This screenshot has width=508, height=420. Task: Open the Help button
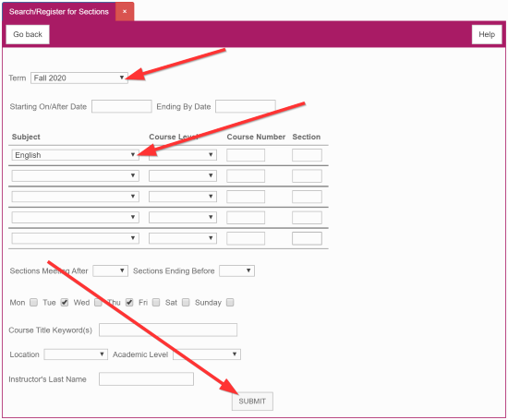click(487, 34)
